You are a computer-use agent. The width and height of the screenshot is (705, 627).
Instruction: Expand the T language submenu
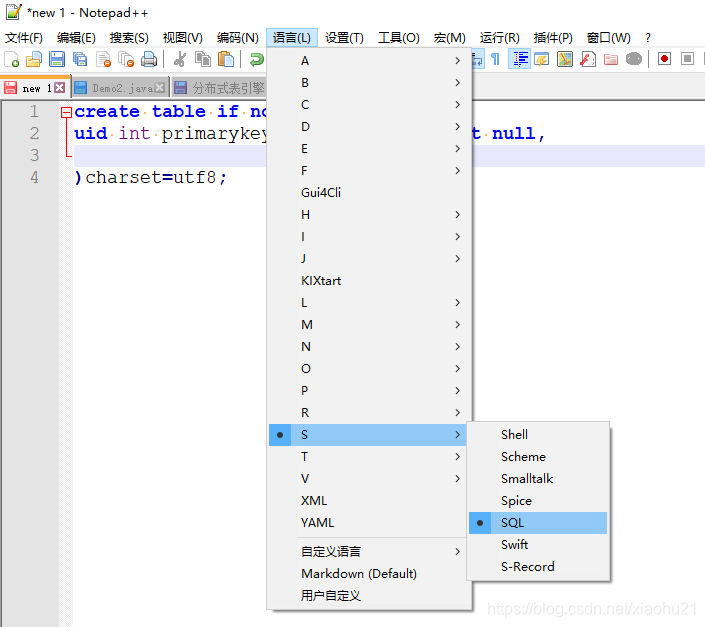[369, 457]
